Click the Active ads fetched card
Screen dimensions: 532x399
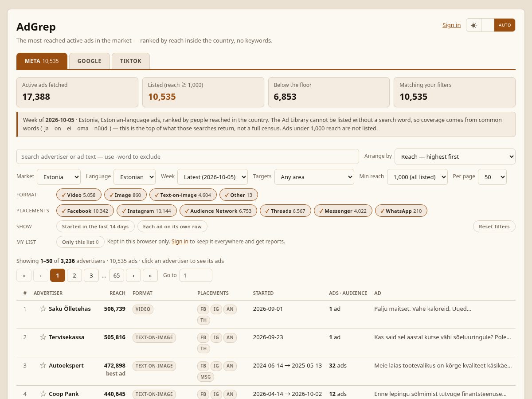(x=78, y=92)
